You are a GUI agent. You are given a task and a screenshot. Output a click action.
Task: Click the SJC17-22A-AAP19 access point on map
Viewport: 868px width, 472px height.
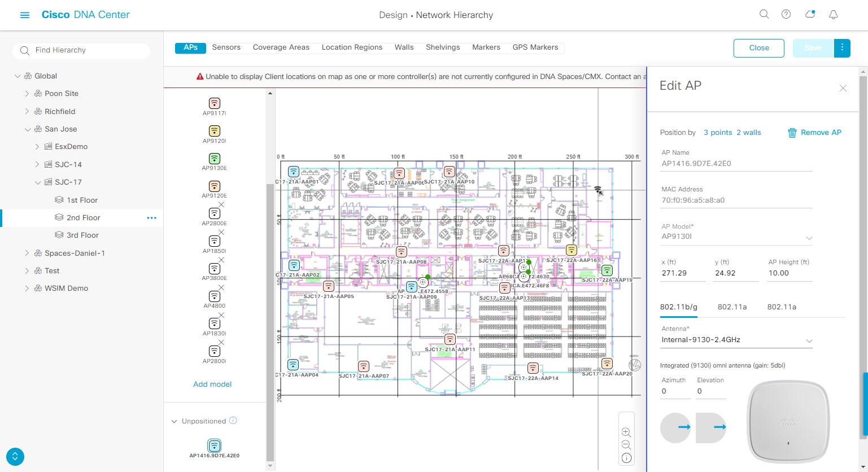click(607, 270)
